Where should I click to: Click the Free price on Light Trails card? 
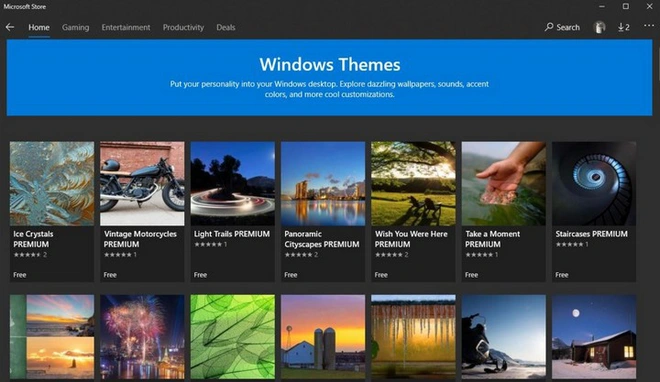coord(200,275)
